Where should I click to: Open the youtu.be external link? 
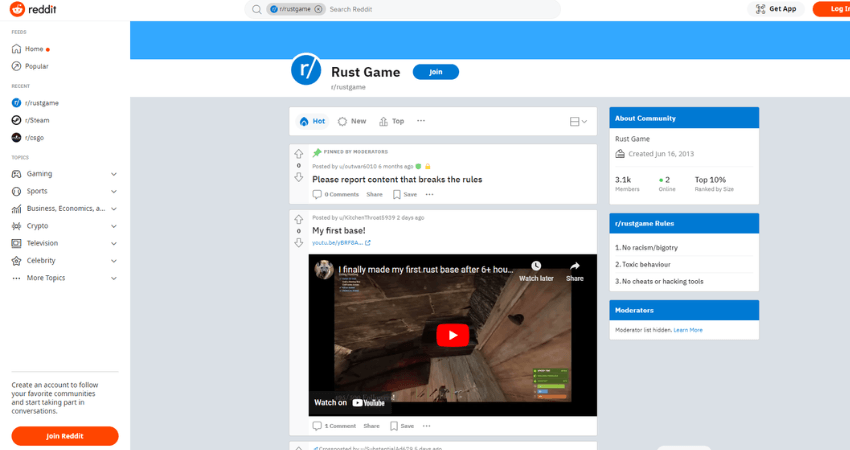point(341,243)
